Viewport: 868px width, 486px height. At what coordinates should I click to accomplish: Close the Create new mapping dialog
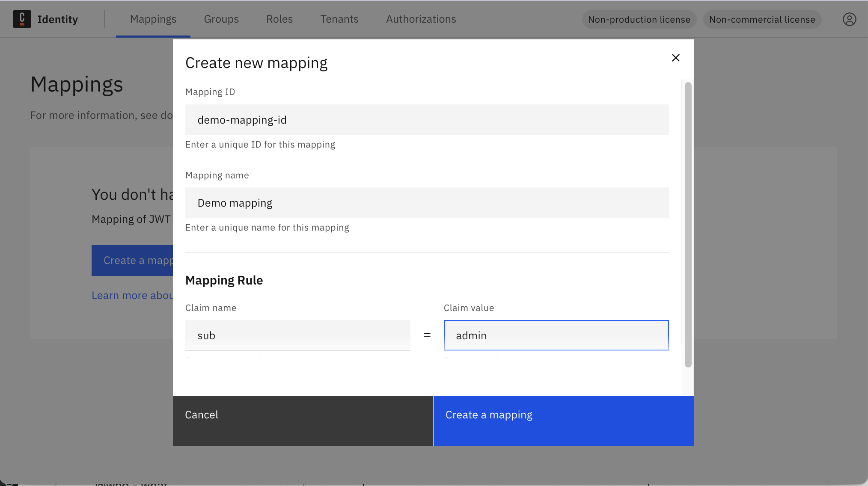click(x=676, y=58)
